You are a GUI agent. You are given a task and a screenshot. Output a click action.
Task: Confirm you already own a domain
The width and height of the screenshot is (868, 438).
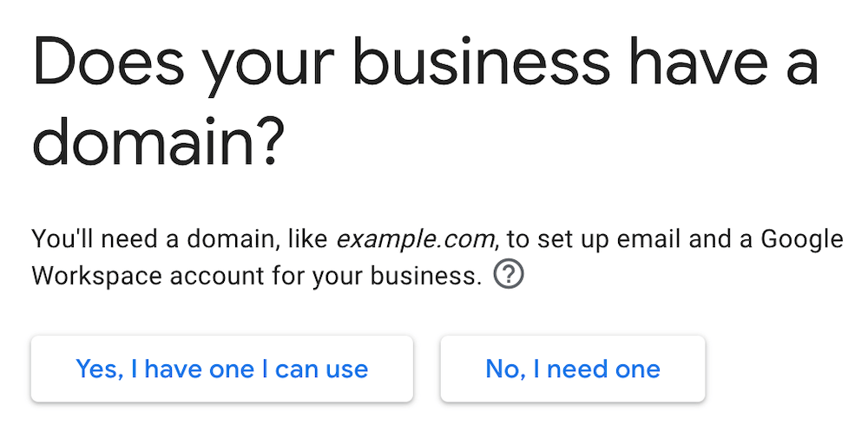222,369
